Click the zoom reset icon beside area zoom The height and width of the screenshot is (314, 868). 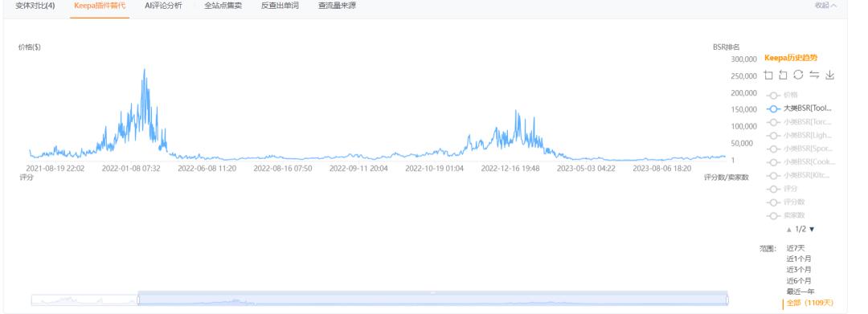(x=783, y=75)
